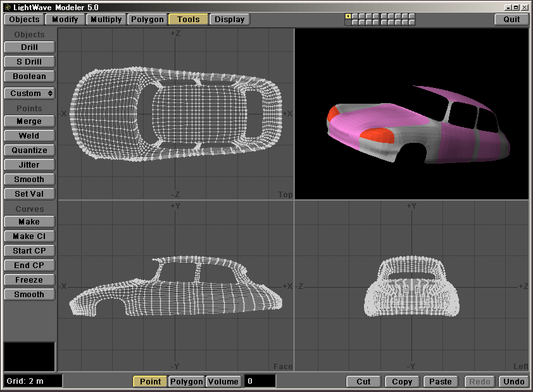Activate the Drill tool
Screen dimensions: 533x392
[x=29, y=47]
